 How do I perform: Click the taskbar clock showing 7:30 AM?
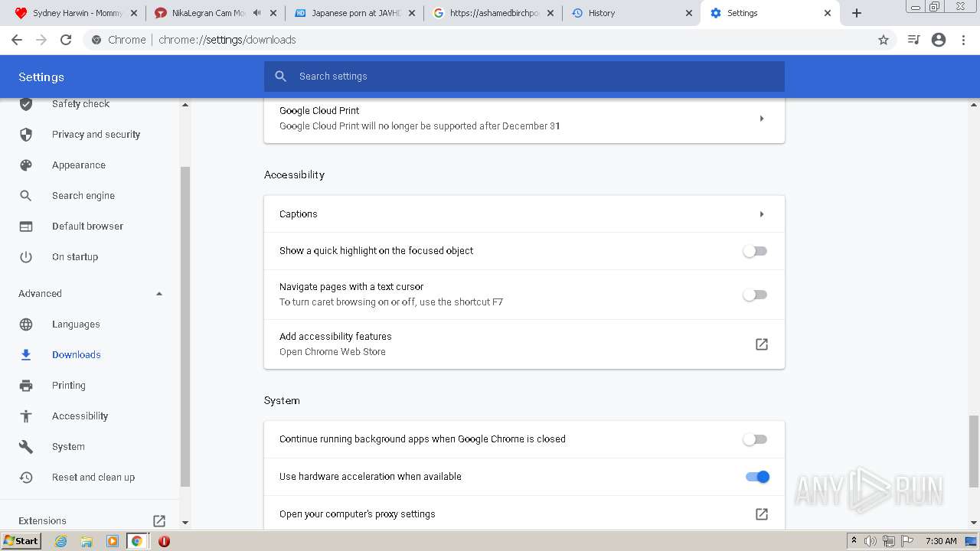pos(941,541)
